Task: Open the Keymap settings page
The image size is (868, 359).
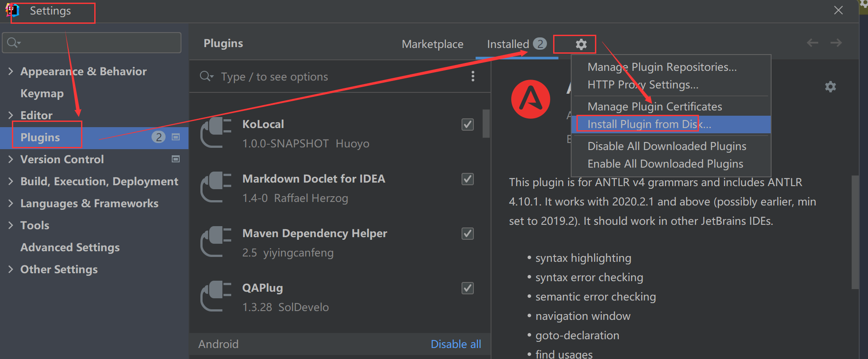Action: click(42, 94)
